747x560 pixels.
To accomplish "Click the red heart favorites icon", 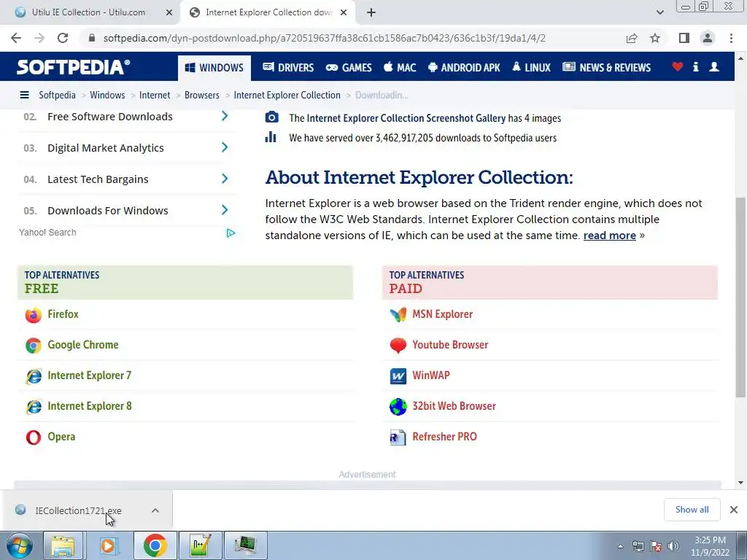I will pyautogui.click(x=678, y=67).
